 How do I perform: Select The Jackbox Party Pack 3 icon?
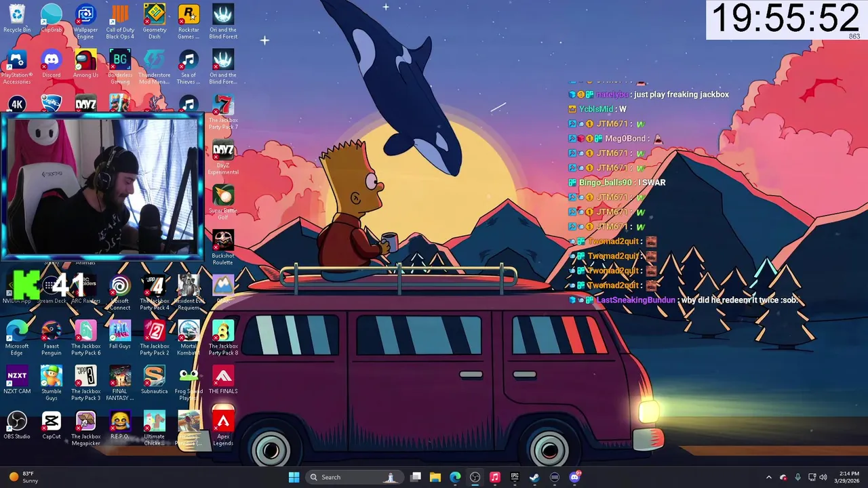click(x=85, y=384)
